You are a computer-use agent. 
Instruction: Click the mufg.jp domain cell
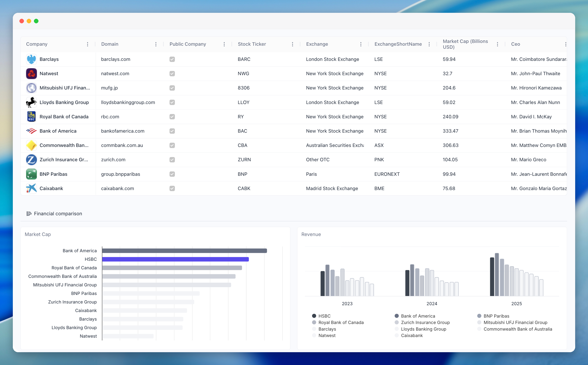[x=109, y=88]
